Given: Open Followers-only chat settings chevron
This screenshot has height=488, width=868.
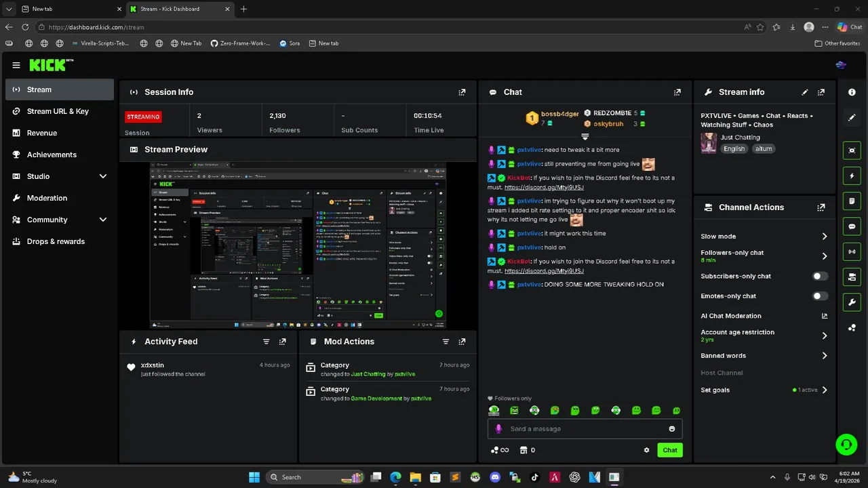Looking at the screenshot, I should pyautogui.click(x=825, y=256).
